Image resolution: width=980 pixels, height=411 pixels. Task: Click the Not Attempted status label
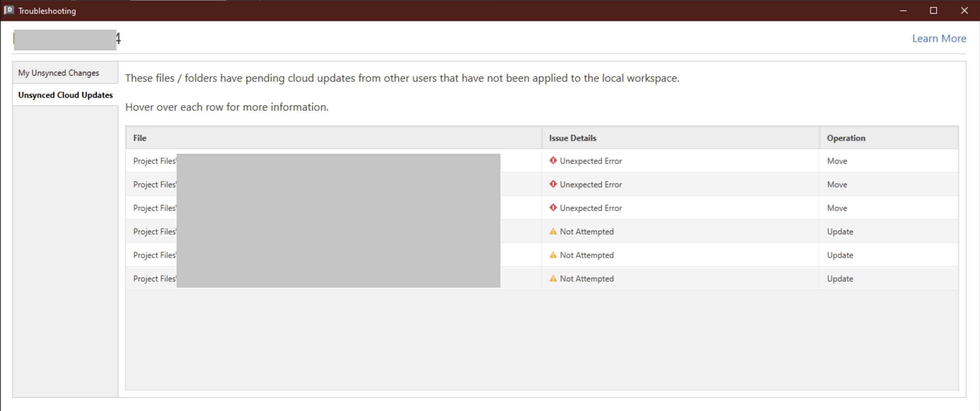coord(587,231)
